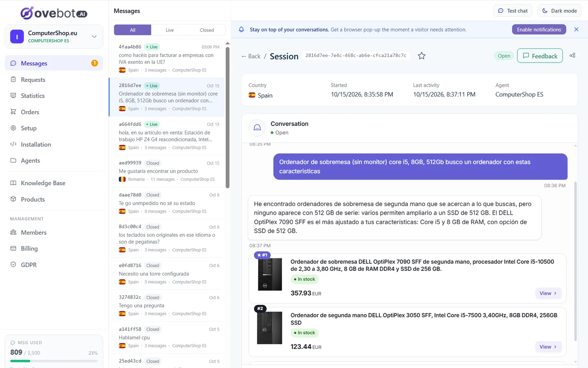Star this session as favorite
This screenshot has height=368, width=588.
(x=422, y=56)
